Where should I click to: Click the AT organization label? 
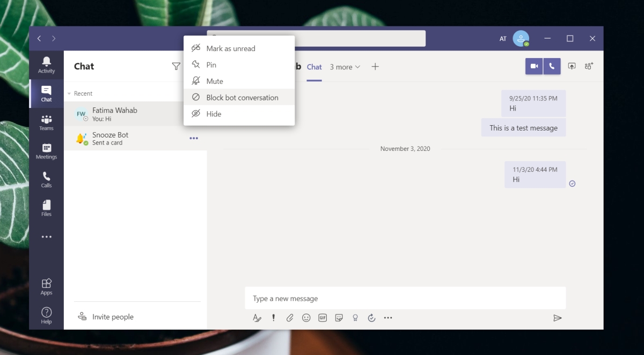503,39
